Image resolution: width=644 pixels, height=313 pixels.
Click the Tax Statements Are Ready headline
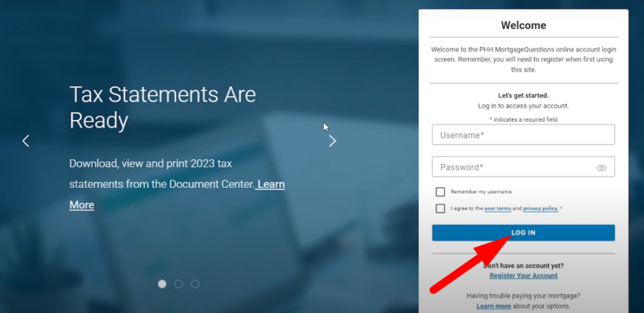[162, 107]
